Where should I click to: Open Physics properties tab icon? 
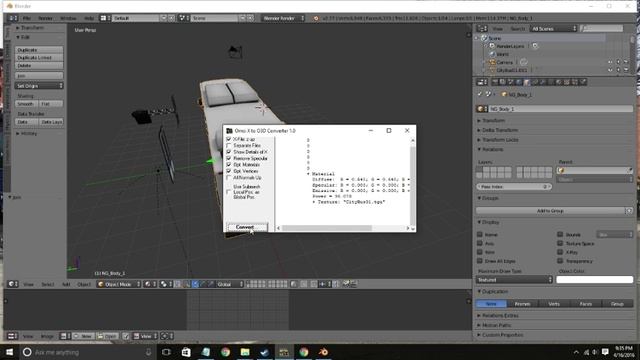coord(583,82)
